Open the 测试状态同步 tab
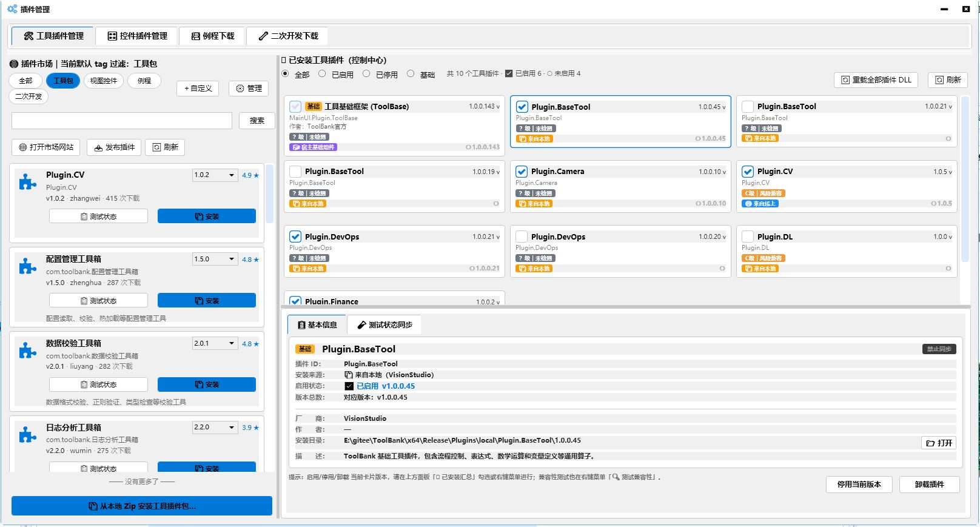This screenshot has width=980, height=527. (x=384, y=325)
